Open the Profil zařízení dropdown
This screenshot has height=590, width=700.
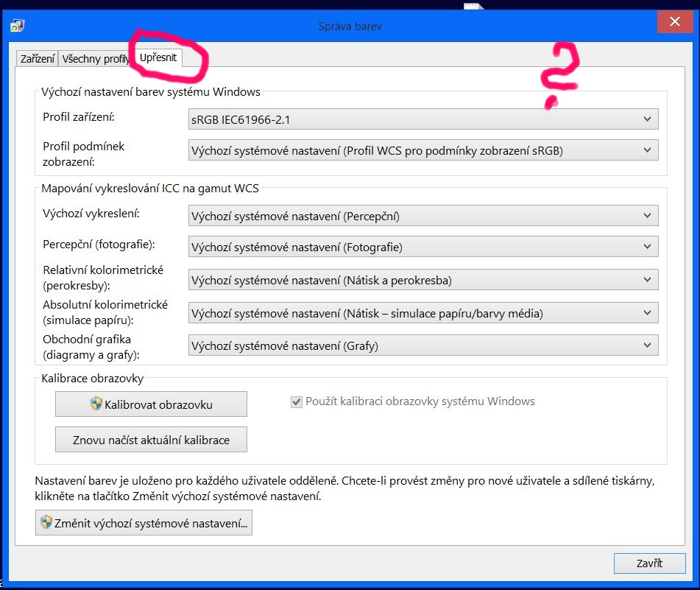(423, 119)
